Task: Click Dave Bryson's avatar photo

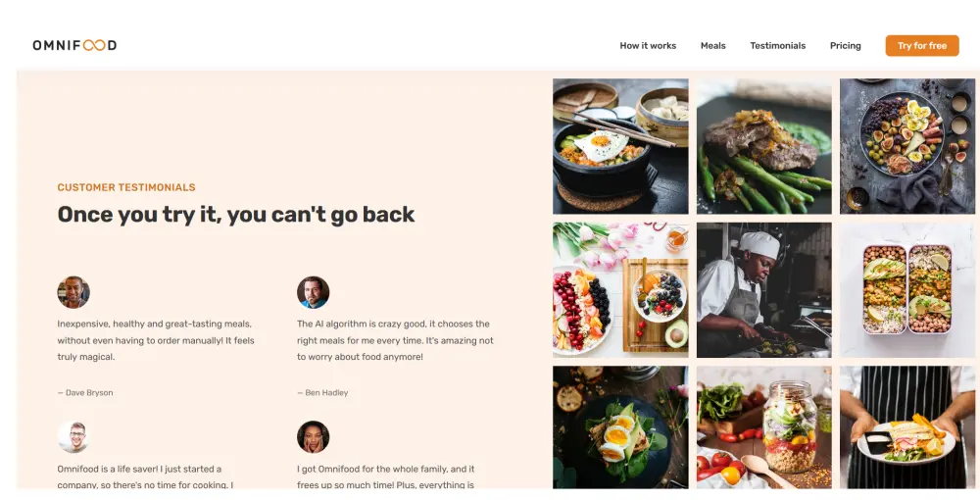Action: pyautogui.click(x=73, y=292)
